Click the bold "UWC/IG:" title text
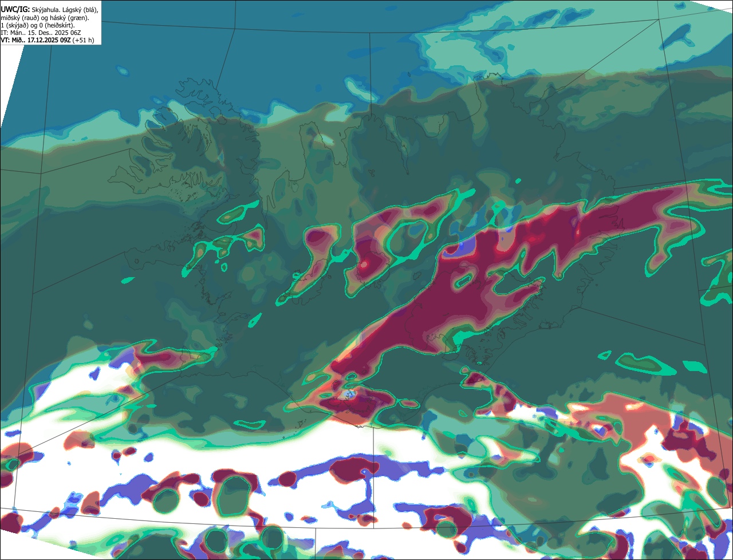 pyautogui.click(x=15, y=10)
